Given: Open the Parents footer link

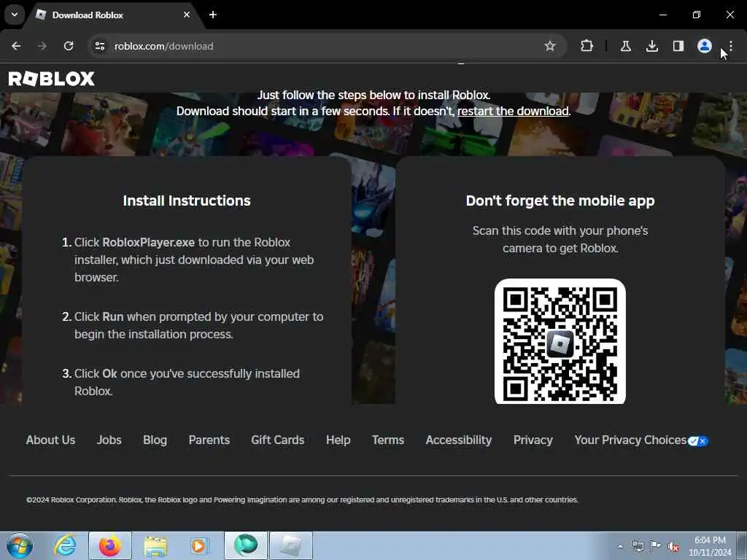Looking at the screenshot, I should coord(209,440).
